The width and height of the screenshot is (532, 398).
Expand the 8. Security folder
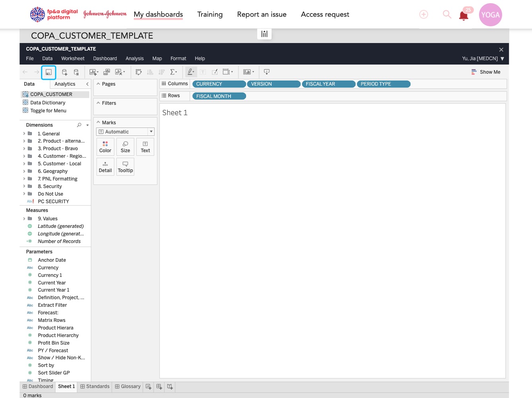pyautogui.click(x=24, y=186)
